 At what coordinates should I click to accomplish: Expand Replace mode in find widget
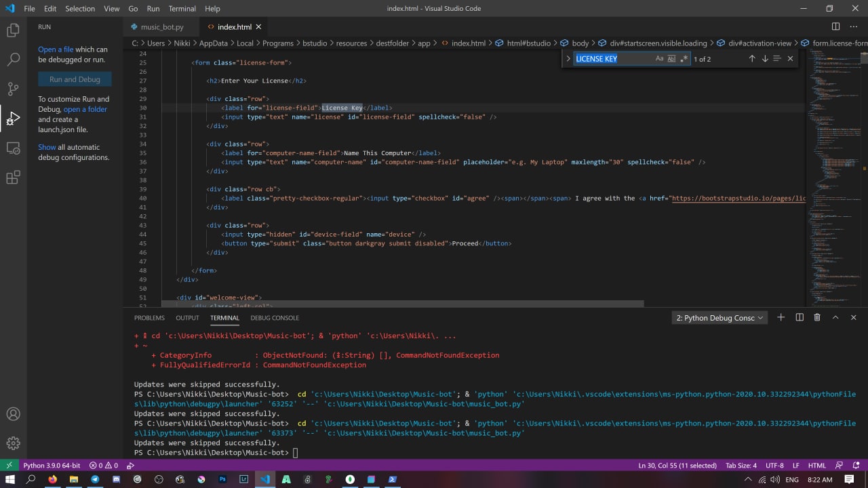pos(568,59)
